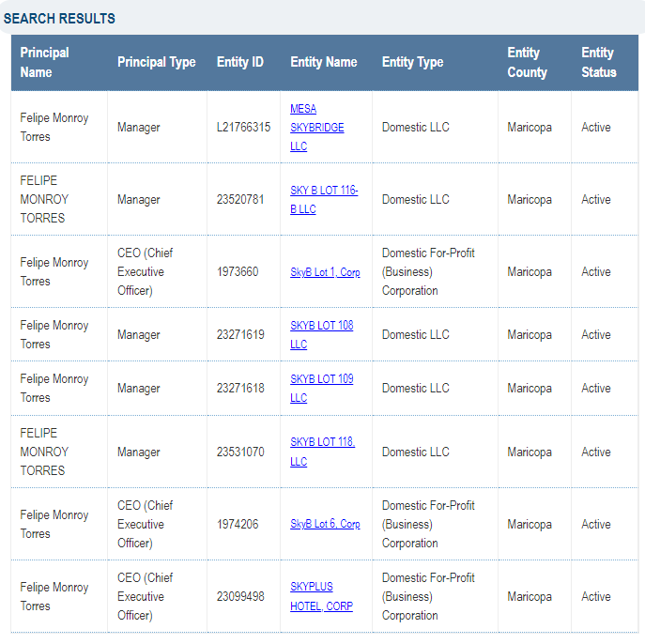Image resolution: width=645 pixels, height=644 pixels.
Task: Open the SKYPLUS HOTEL, CORP link
Action: (321, 596)
